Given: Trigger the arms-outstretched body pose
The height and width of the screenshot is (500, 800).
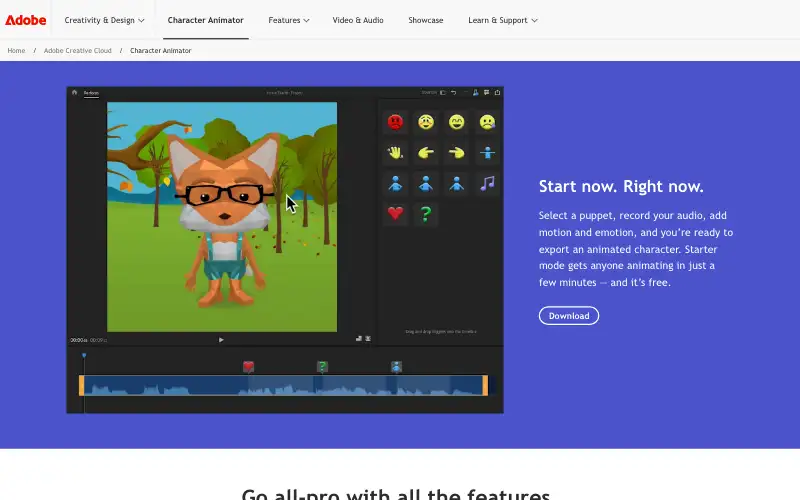Looking at the screenshot, I should (487, 153).
